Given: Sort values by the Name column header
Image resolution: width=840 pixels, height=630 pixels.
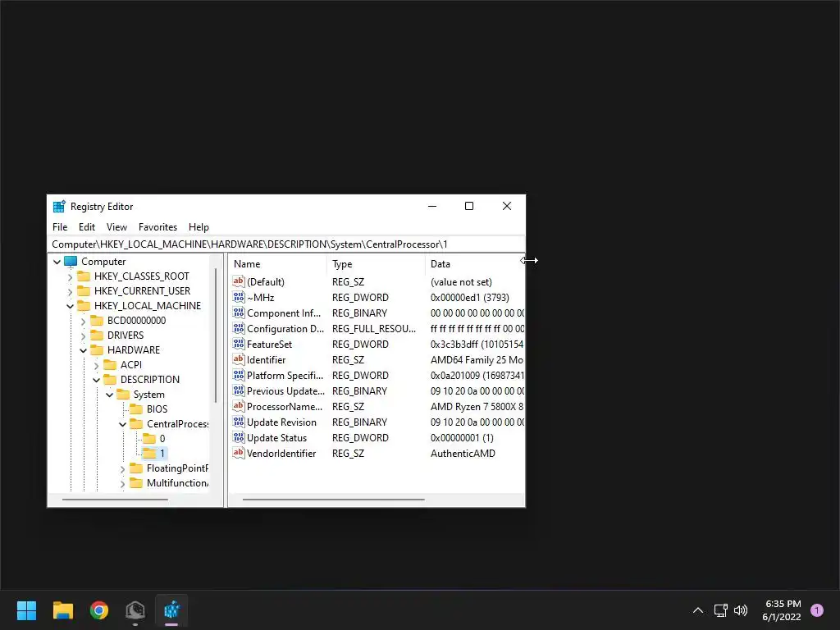Looking at the screenshot, I should pyautogui.click(x=277, y=263).
